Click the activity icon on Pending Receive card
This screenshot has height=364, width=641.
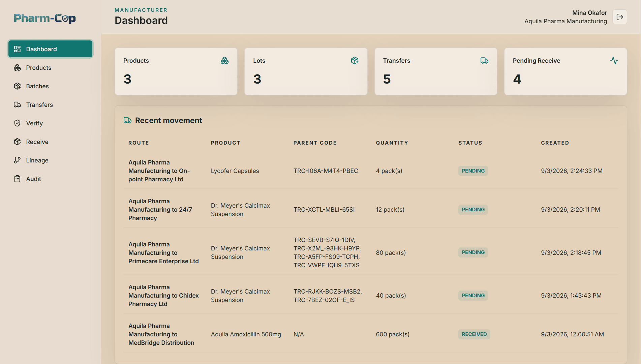point(614,61)
